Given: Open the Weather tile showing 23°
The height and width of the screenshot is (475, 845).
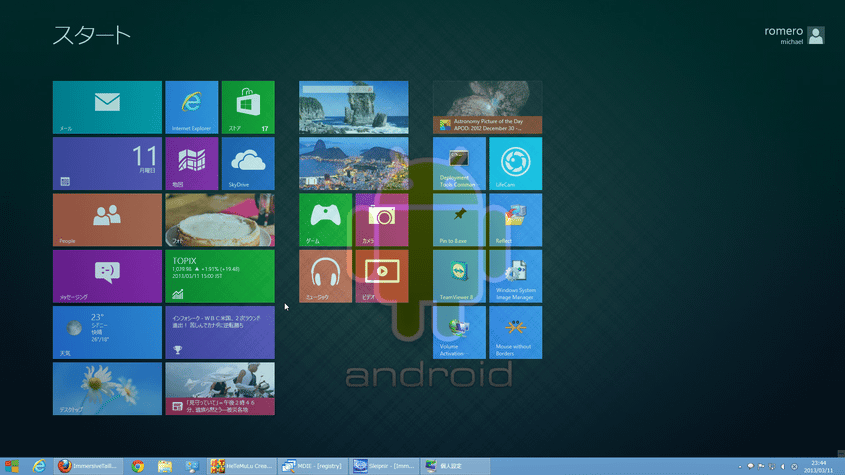Looking at the screenshot, I should (107, 333).
